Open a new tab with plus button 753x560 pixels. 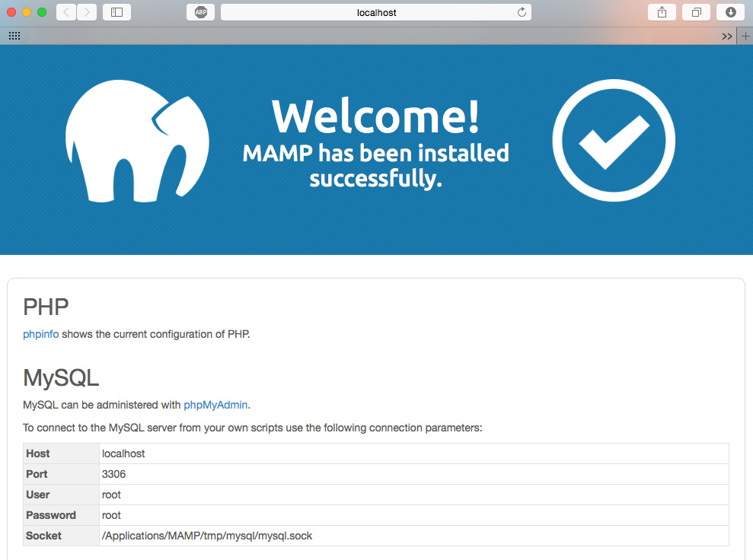[x=745, y=37]
